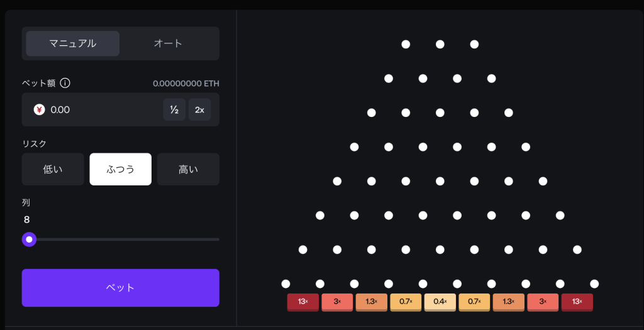
Task: Select ふつう risk level
Action: [x=120, y=169]
